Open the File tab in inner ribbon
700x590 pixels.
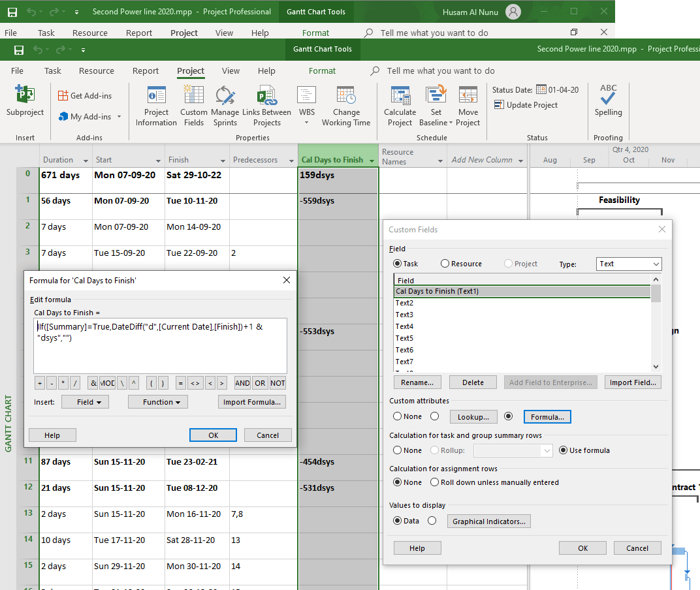pos(17,70)
